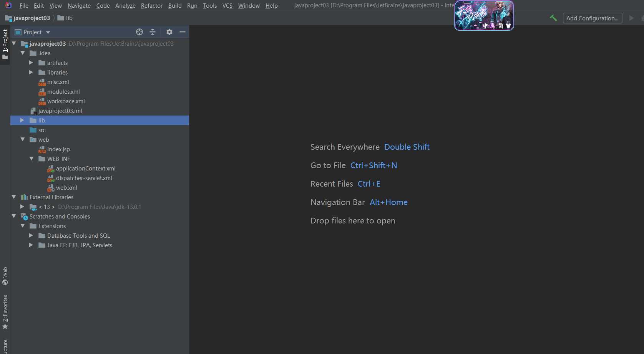The image size is (644, 354).
Task: Toggle the 1: Project tool window tab
Action: pyautogui.click(x=5, y=44)
